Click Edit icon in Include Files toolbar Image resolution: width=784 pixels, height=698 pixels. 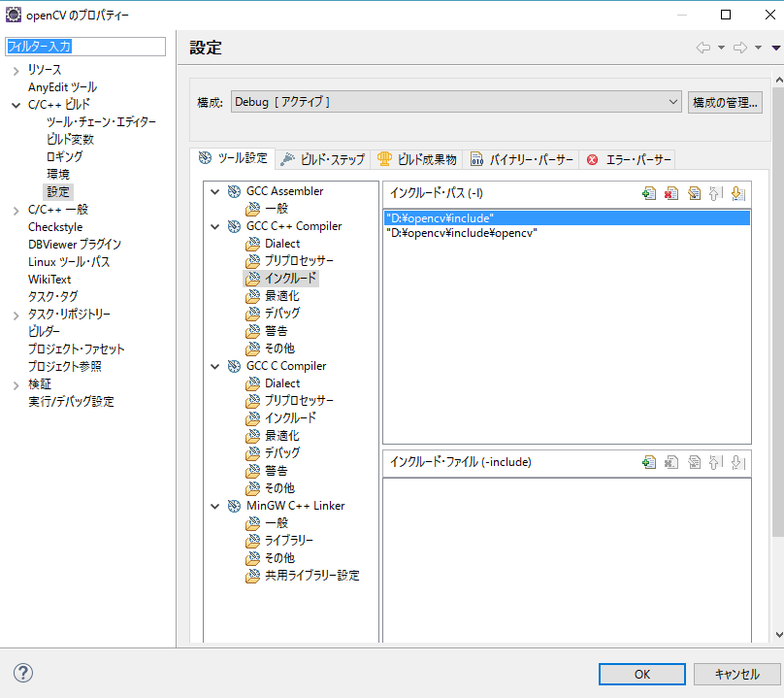[x=694, y=462]
